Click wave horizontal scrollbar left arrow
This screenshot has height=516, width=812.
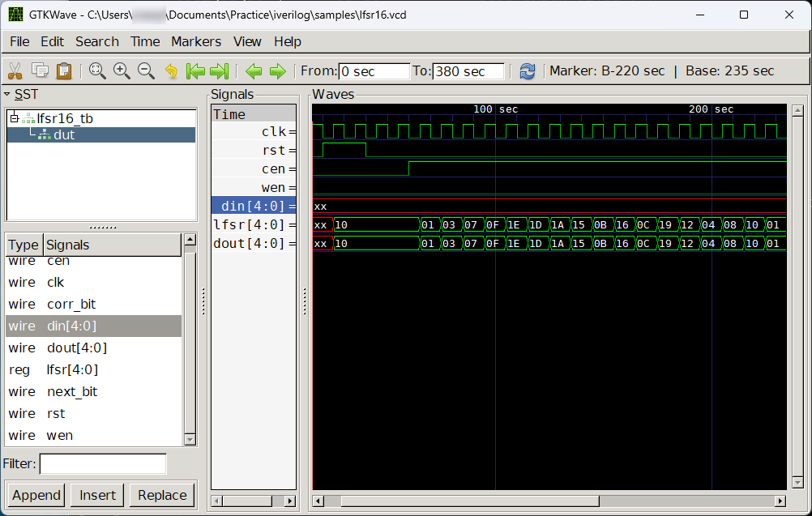click(318, 501)
